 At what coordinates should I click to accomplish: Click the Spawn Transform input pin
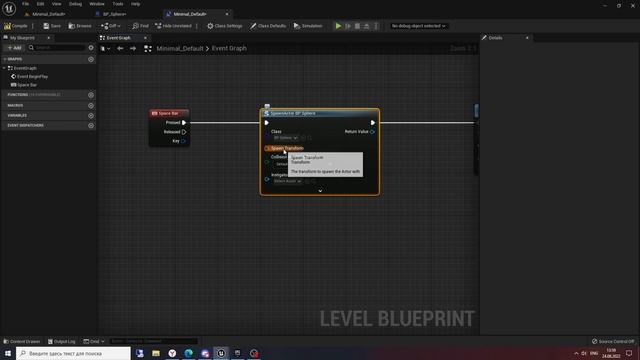coord(267,148)
